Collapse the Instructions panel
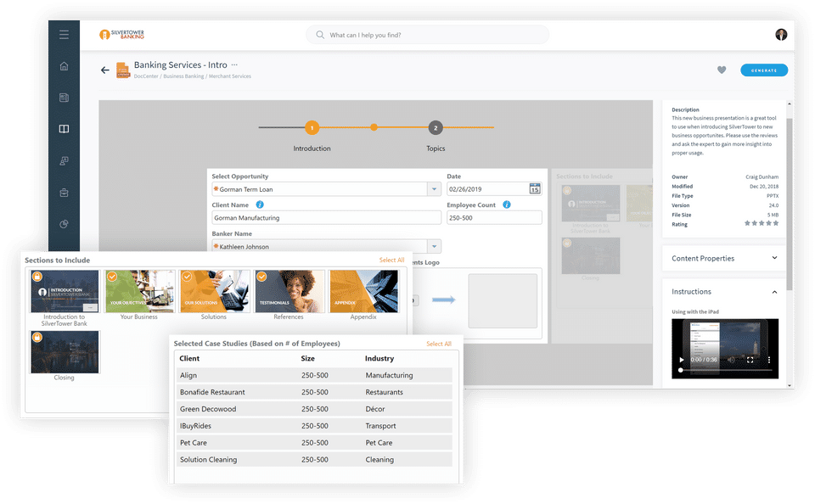Viewport: 815px width, 504px height. pyautogui.click(x=774, y=292)
